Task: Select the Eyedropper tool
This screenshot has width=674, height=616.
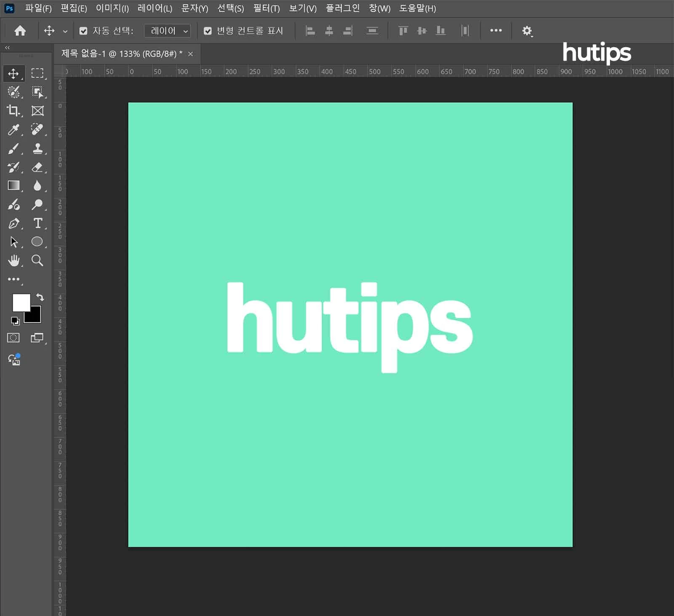Action: (x=13, y=129)
